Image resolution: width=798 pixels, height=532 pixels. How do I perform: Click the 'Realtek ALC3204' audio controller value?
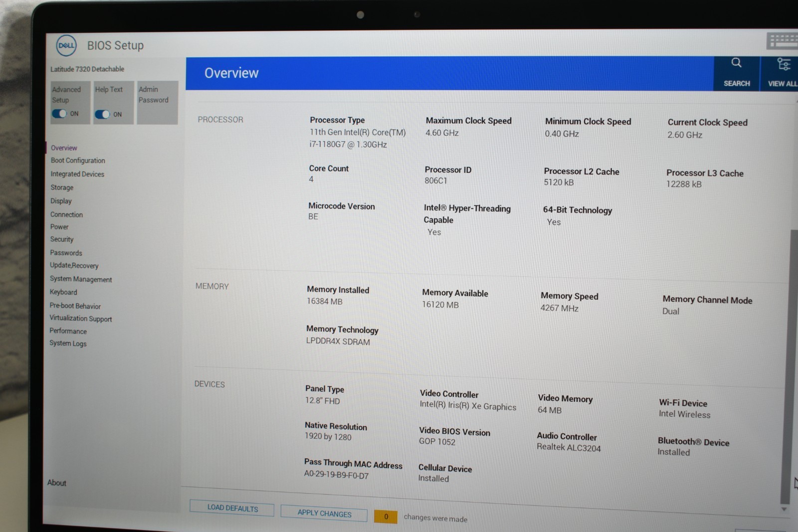click(x=569, y=448)
